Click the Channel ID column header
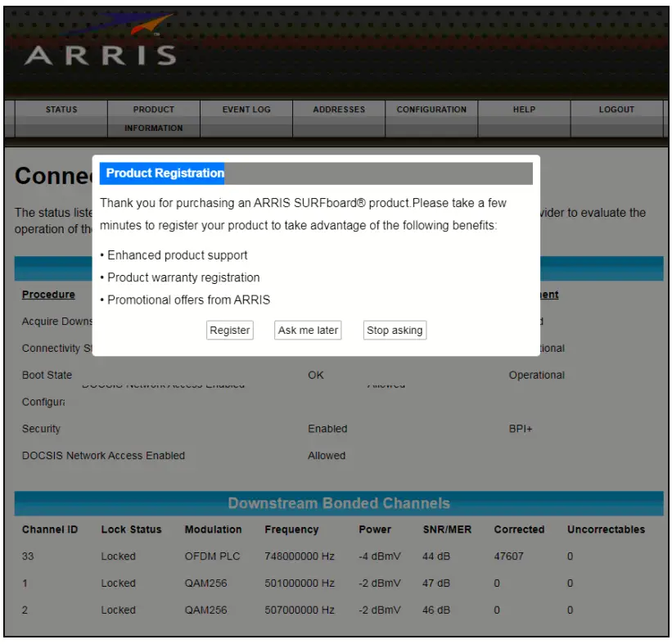Screen dimensions: 672x644 50,529
